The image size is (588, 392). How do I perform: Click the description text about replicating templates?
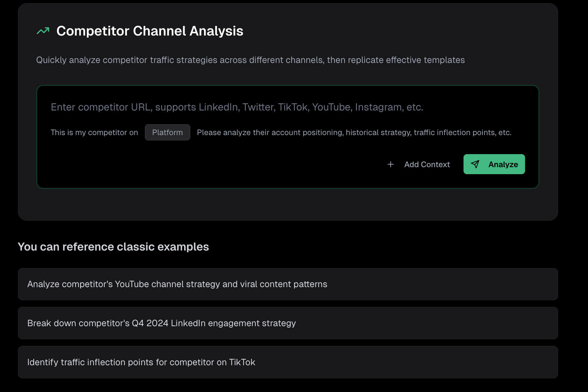click(250, 60)
